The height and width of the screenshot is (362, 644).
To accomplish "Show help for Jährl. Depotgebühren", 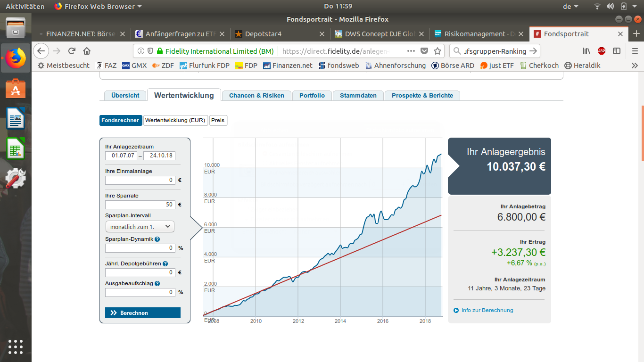I will 165,264.
